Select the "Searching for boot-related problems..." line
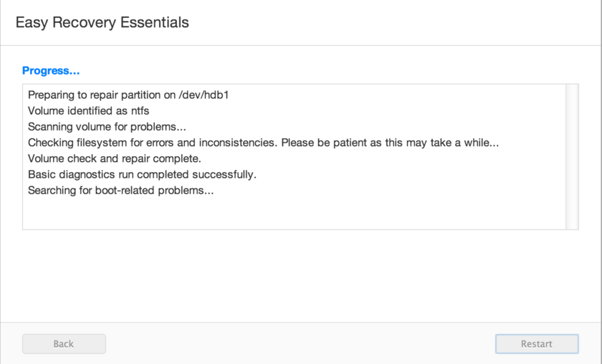The width and height of the screenshot is (602, 364). coord(121,191)
